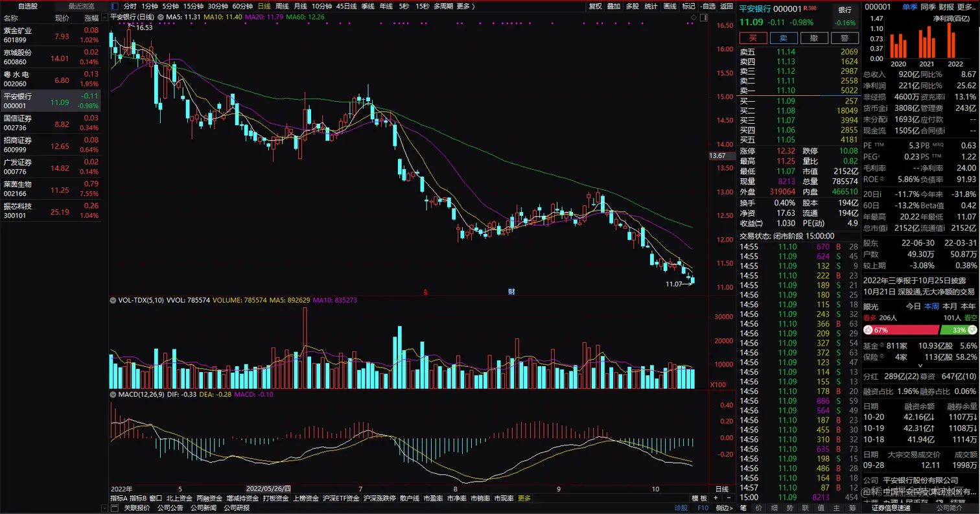Select the 指标B indicator tab
Viewport: 980px width, 514px height.
tap(138, 498)
